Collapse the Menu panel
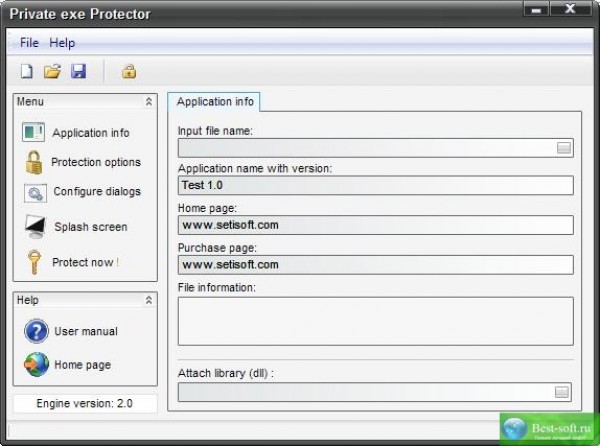600x446 pixels. pyautogui.click(x=149, y=102)
